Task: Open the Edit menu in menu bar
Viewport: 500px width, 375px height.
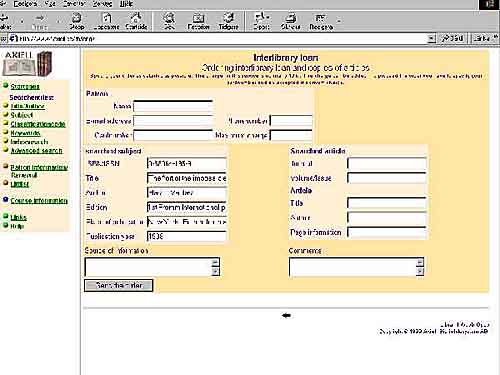Action: (25, 4)
